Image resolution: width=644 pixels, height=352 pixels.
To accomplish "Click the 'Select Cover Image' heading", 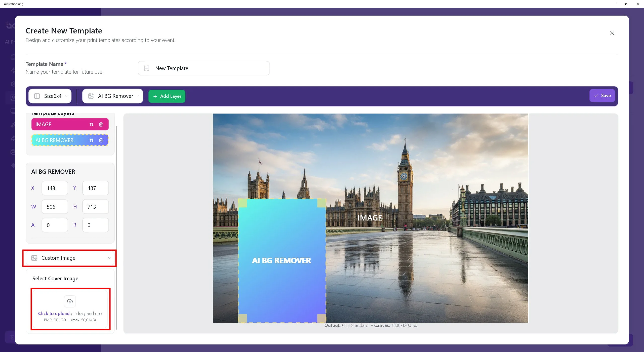I will point(55,278).
